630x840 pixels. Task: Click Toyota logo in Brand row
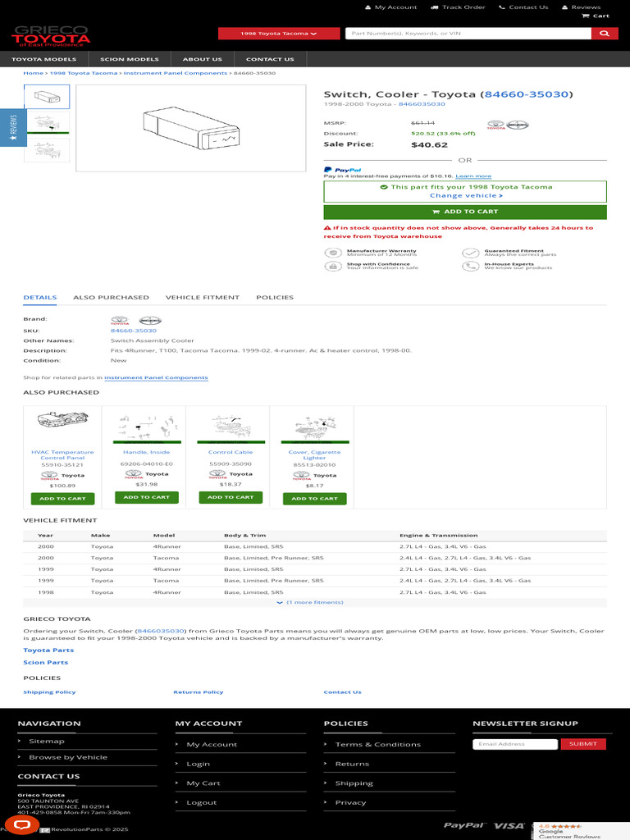(x=120, y=321)
